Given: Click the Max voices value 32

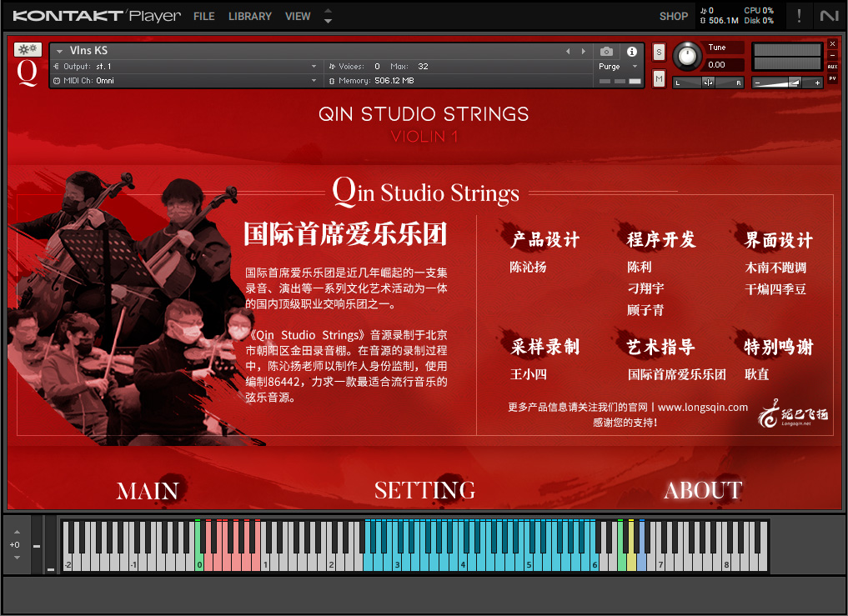Looking at the screenshot, I should (423, 67).
